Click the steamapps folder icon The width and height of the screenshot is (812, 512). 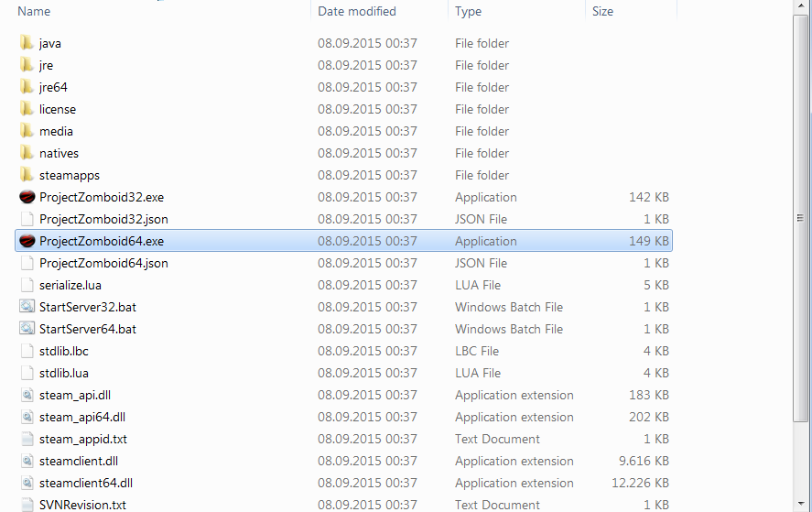(27, 175)
